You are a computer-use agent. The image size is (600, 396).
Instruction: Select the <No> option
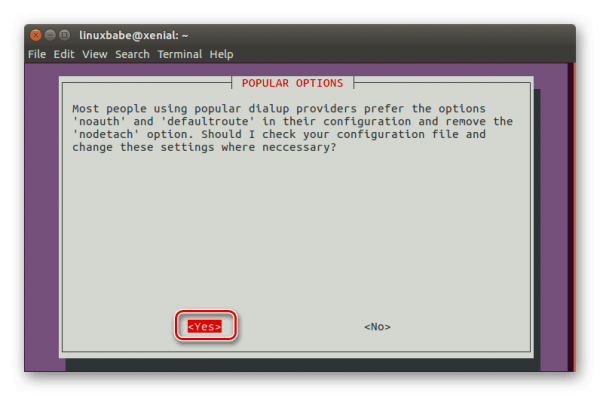pyautogui.click(x=377, y=327)
